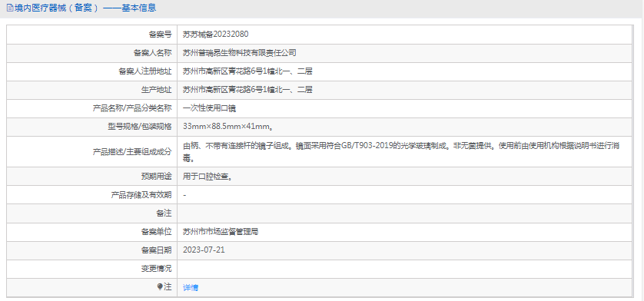
Task: Click the document icon beside 境内医疗器械 header
Action: [9, 8]
